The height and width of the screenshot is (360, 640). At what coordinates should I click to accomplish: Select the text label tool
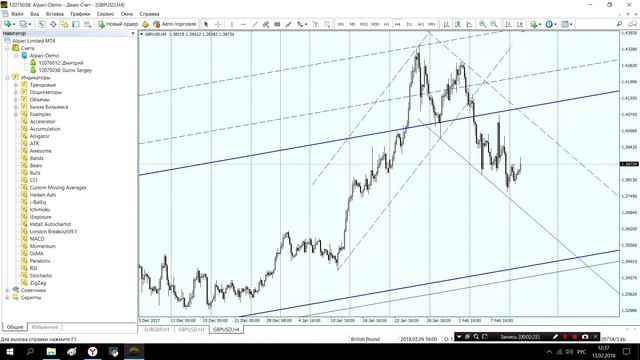[x=315, y=24]
